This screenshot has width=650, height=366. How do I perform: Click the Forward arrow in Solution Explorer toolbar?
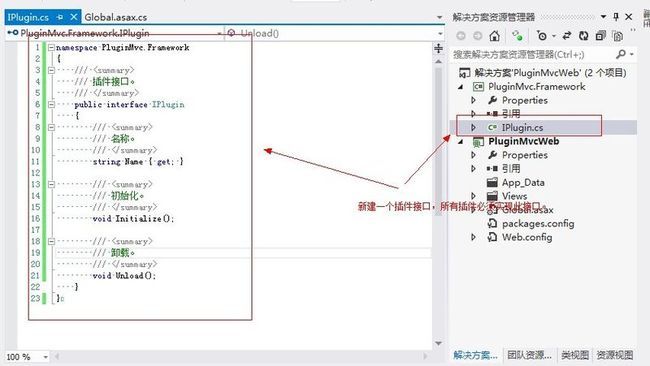478,36
